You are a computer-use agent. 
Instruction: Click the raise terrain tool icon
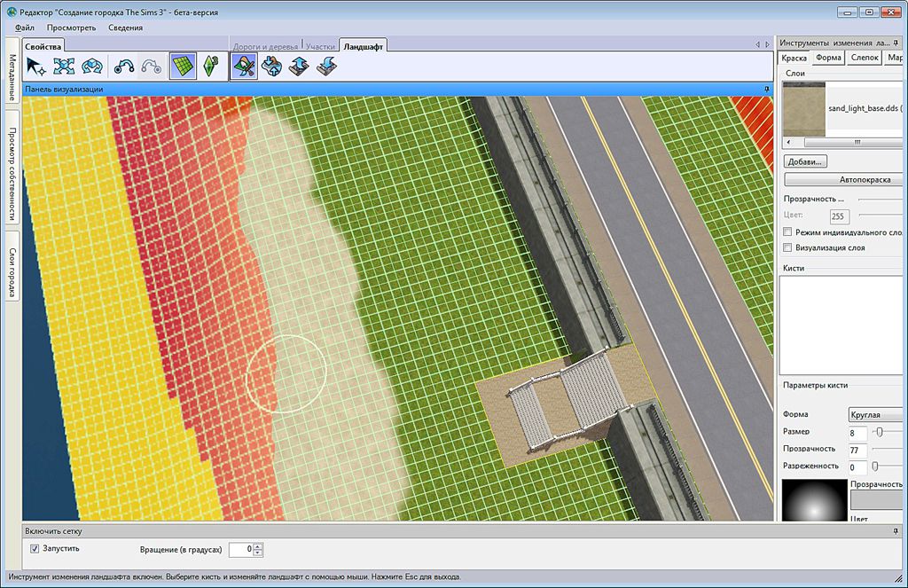[299, 66]
